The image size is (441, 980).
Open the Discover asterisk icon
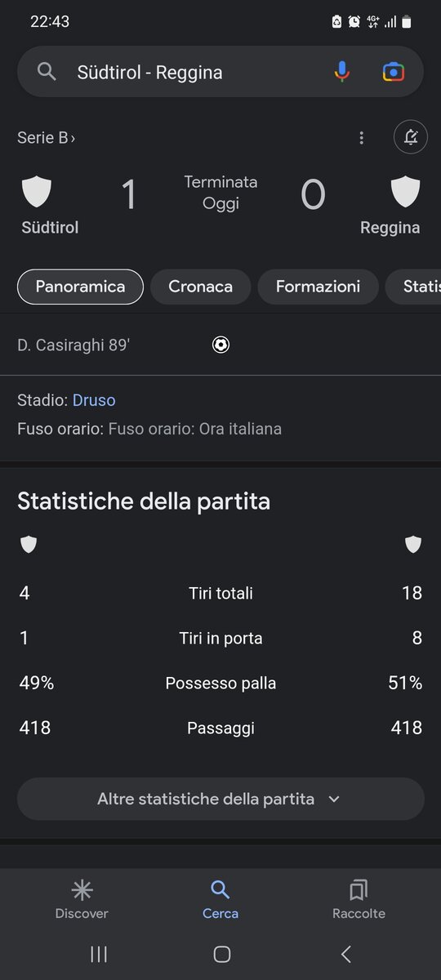82,890
